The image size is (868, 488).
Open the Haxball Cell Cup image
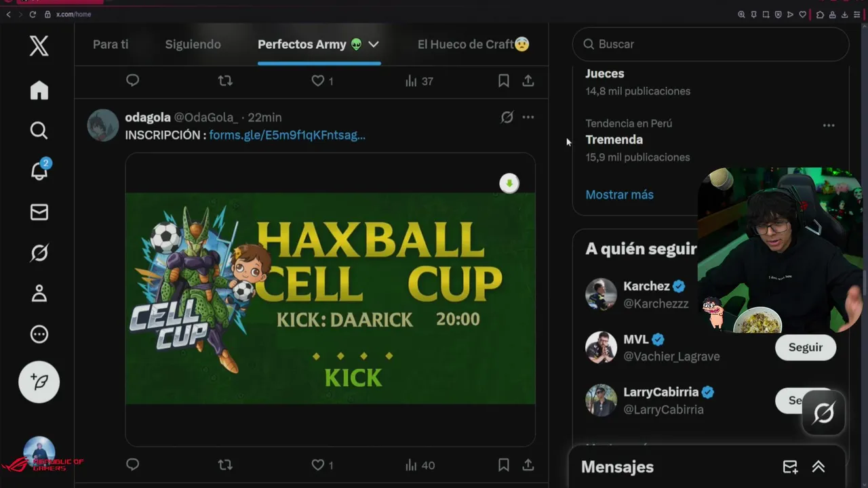pyautogui.click(x=330, y=298)
